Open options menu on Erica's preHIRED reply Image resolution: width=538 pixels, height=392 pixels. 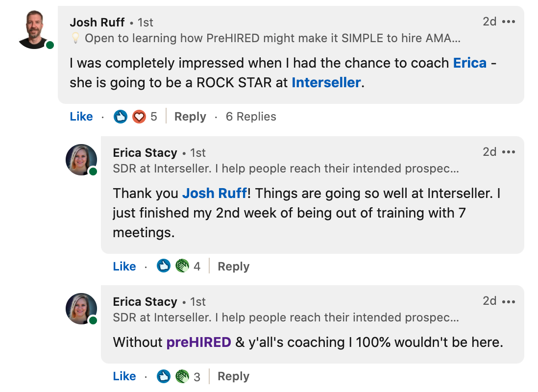point(509,301)
